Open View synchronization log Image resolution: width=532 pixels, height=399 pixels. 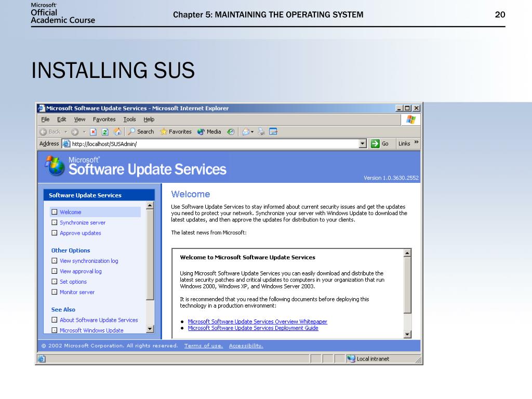tap(89, 261)
